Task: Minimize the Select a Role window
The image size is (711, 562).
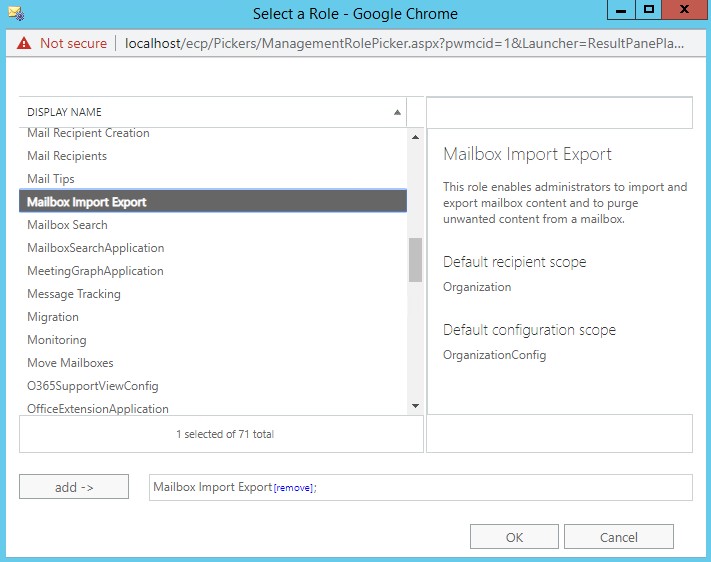Action: coord(619,10)
